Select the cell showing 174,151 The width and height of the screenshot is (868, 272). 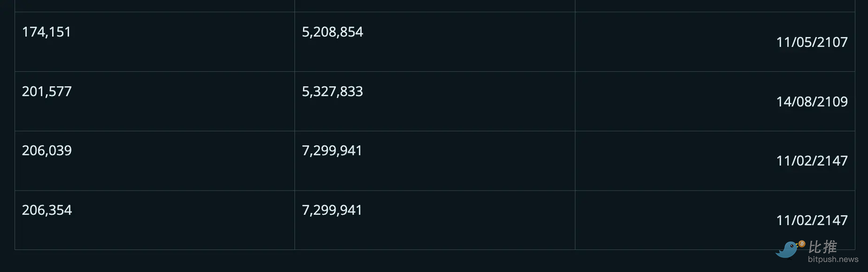[46, 32]
